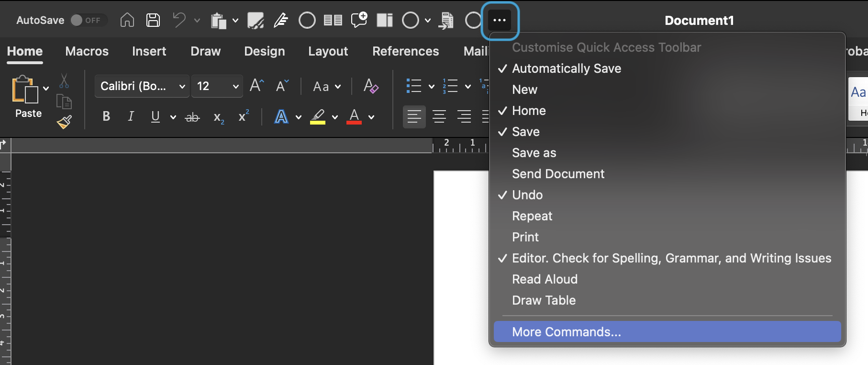The image size is (868, 365).
Task: Toggle Strikethrough formatting
Action: pos(192,117)
